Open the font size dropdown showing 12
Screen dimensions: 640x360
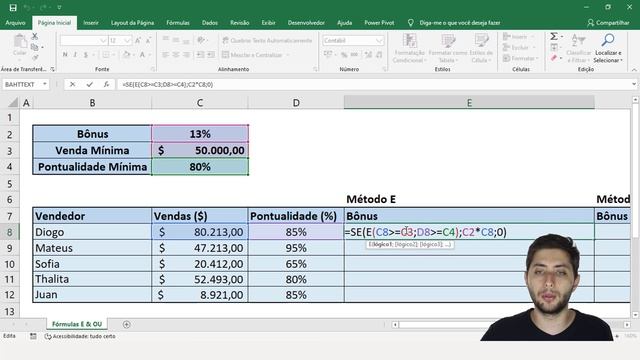coord(127,40)
